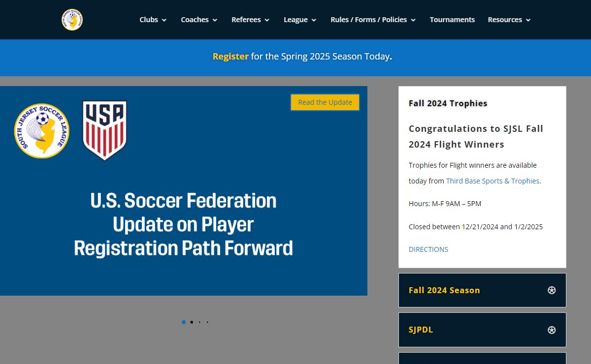Click the Read the Update button
This screenshot has width=591, height=364.
pyautogui.click(x=325, y=102)
